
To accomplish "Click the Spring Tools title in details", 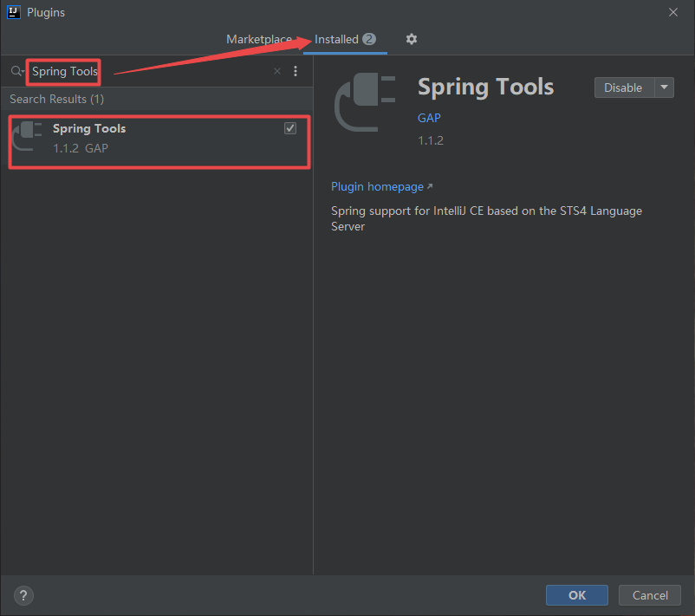I will 486,87.
